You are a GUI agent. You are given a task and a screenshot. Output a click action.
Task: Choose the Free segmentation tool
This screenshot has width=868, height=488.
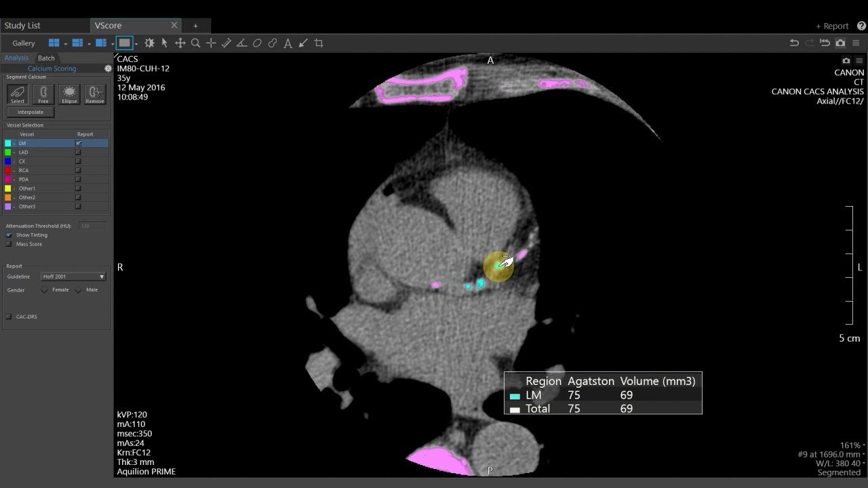(43, 94)
